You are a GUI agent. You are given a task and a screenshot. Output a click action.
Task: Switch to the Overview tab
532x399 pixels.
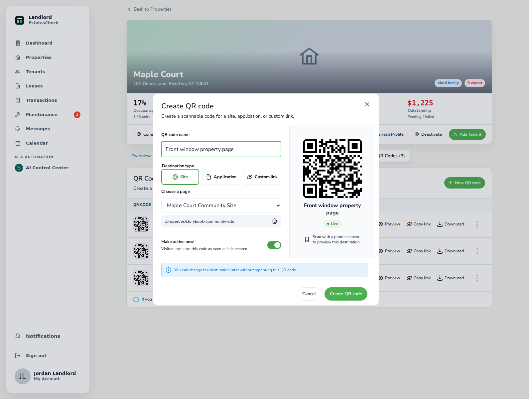click(x=141, y=156)
